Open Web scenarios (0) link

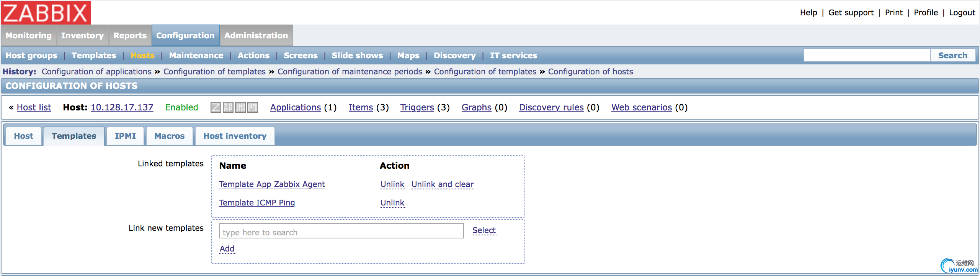[642, 107]
